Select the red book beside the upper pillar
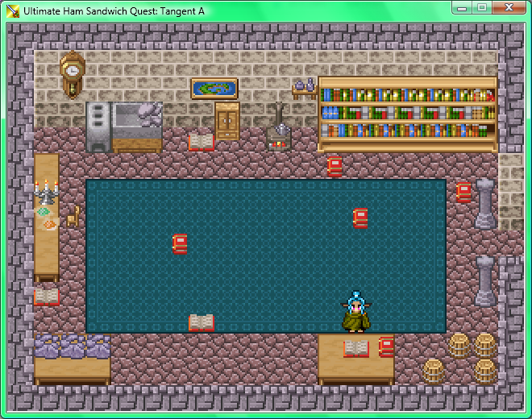The image size is (532, 419). click(463, 192)
